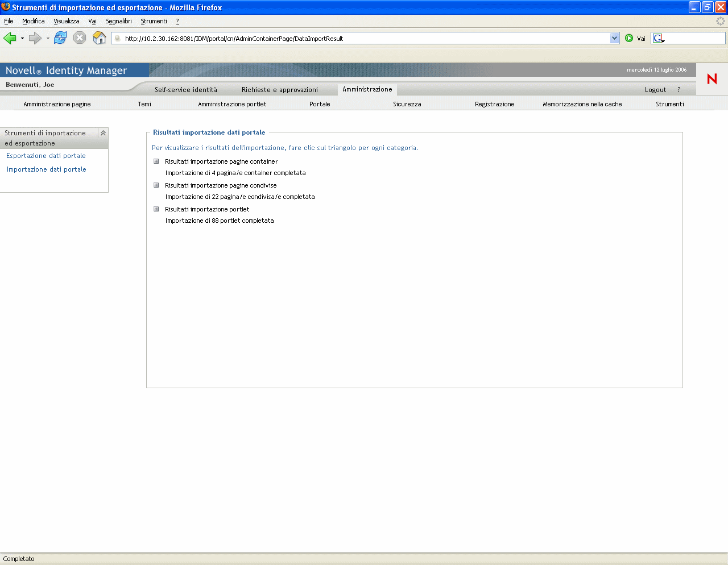This screenshot has height=565, width=728.
Task: Open the Registrazione section
Action: [495, 104]
